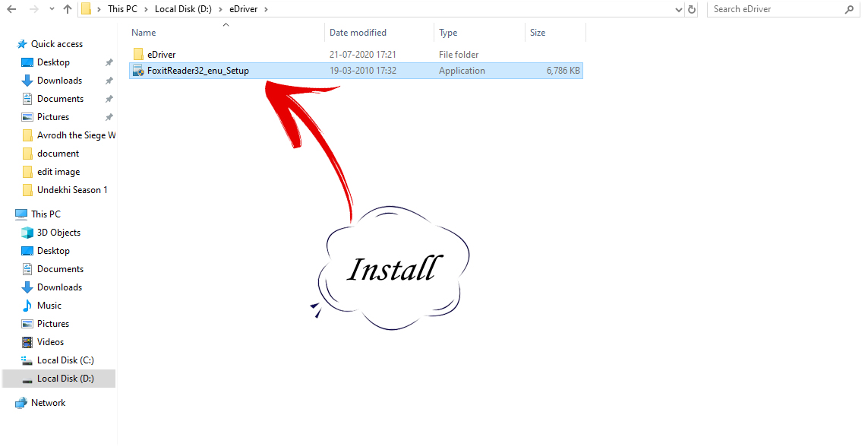Open the document folder in Quick access
This screenshot has height=447, width=868.
(x=58, y=154)
